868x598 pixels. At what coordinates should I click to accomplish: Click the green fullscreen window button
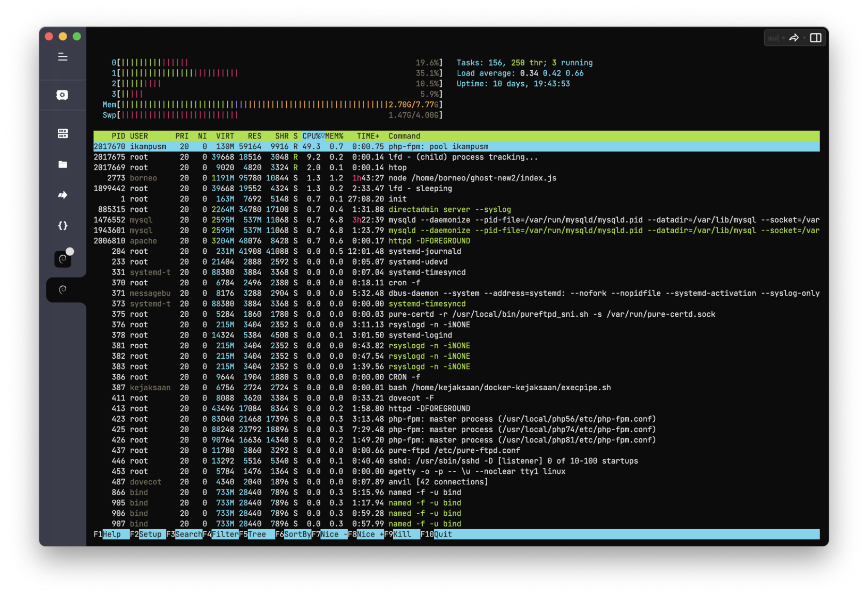click(x=77, y=36)
